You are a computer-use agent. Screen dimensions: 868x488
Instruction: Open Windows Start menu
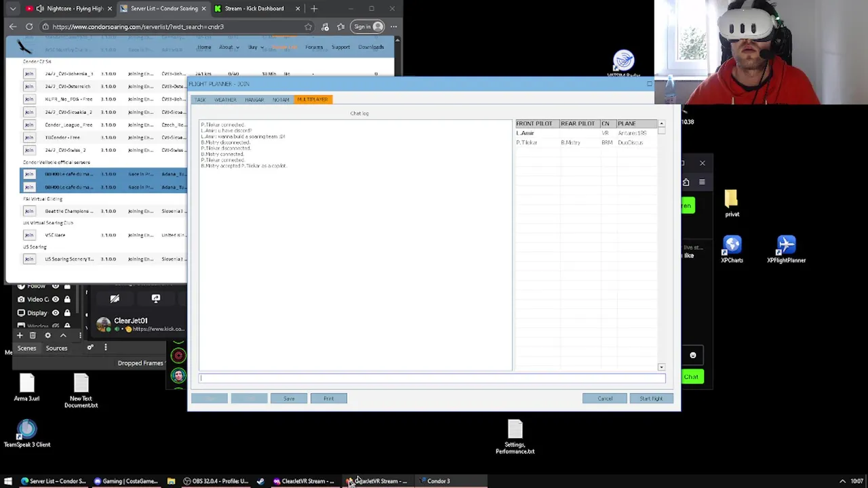tap(8, 481)
